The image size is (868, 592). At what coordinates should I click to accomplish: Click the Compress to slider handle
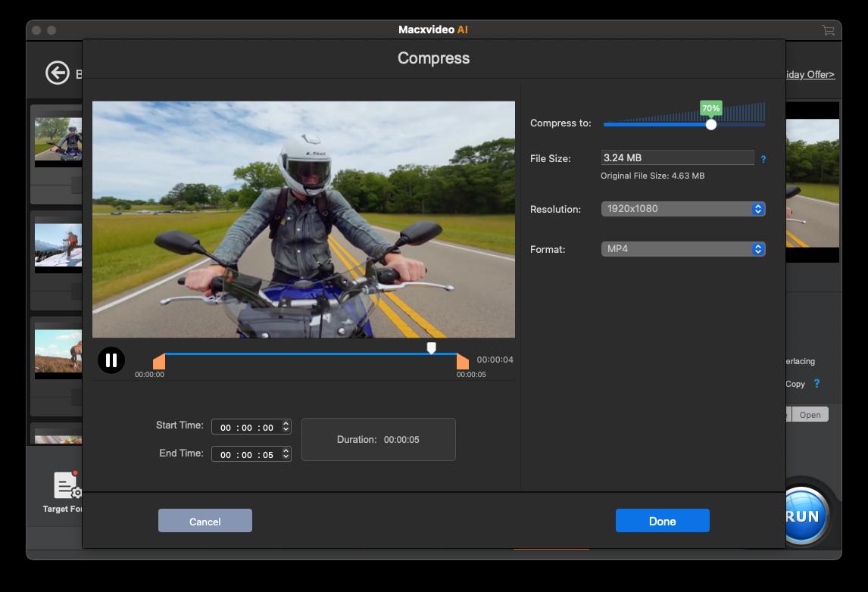(x=710, y=124)
